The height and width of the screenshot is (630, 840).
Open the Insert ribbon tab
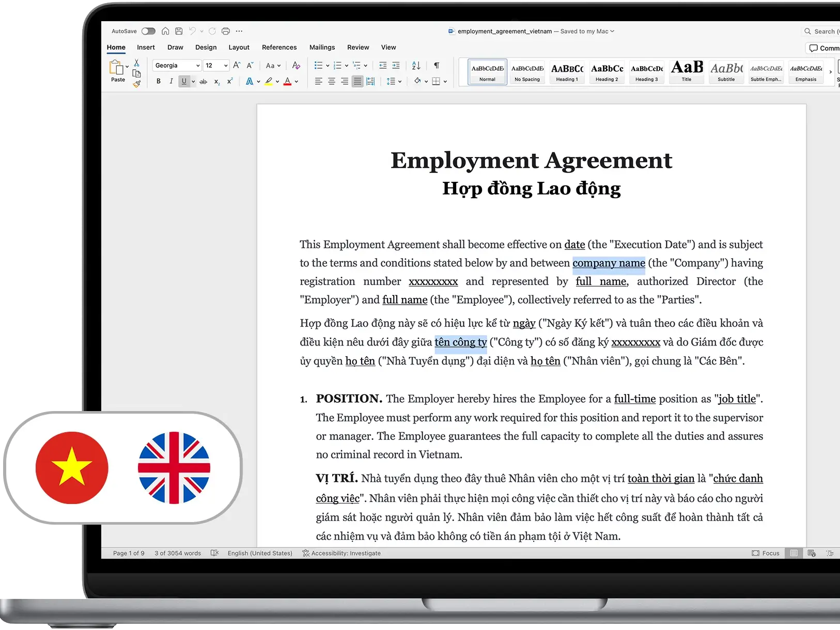coord(146,47)
